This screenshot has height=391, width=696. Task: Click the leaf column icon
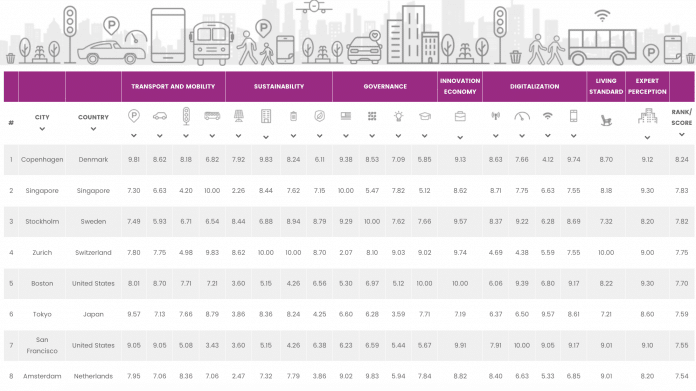(x=320, y=116)
